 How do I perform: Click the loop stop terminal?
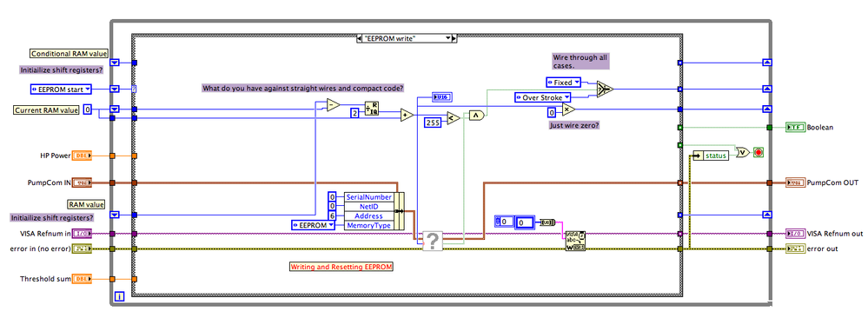coord(758,152)
